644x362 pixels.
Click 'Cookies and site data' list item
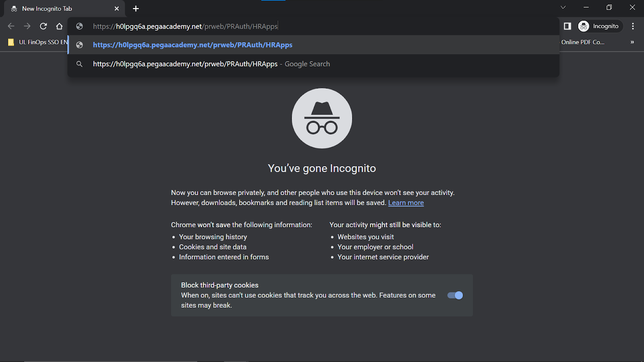(213, 247)
